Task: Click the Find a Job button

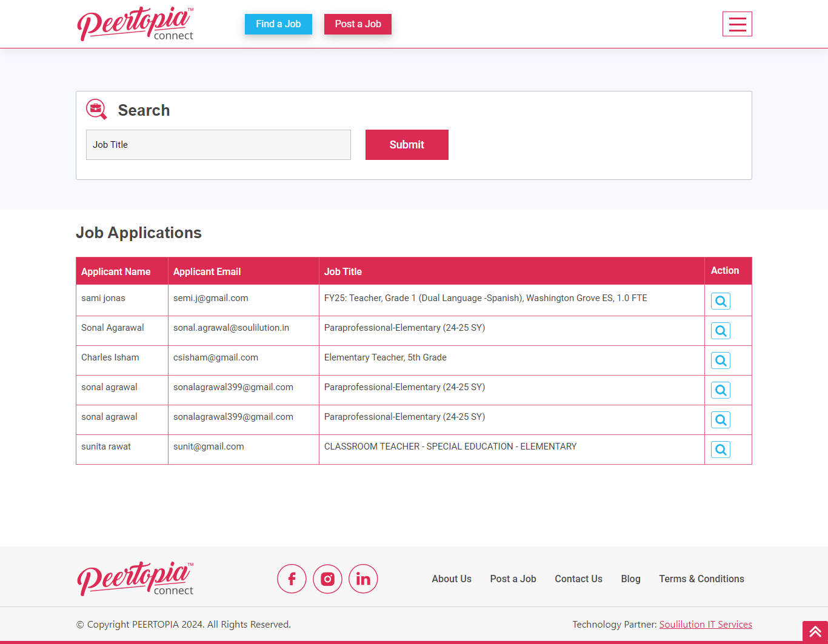Action: [x=278, y=24]
